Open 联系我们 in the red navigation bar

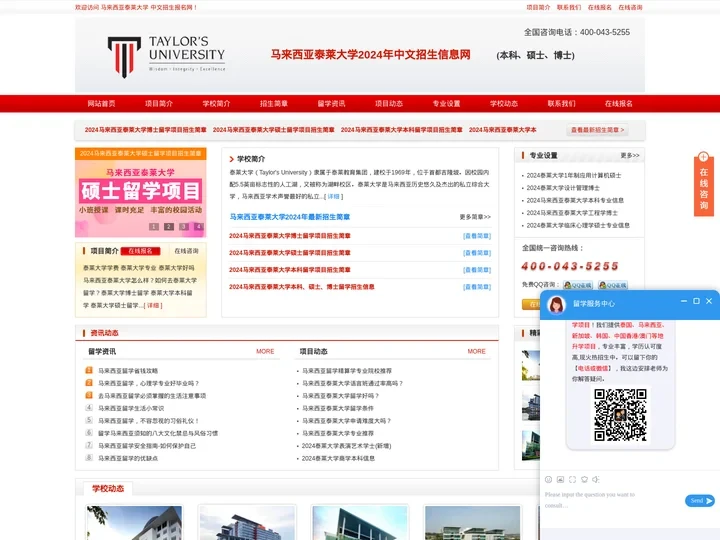(x=561, y=104)
